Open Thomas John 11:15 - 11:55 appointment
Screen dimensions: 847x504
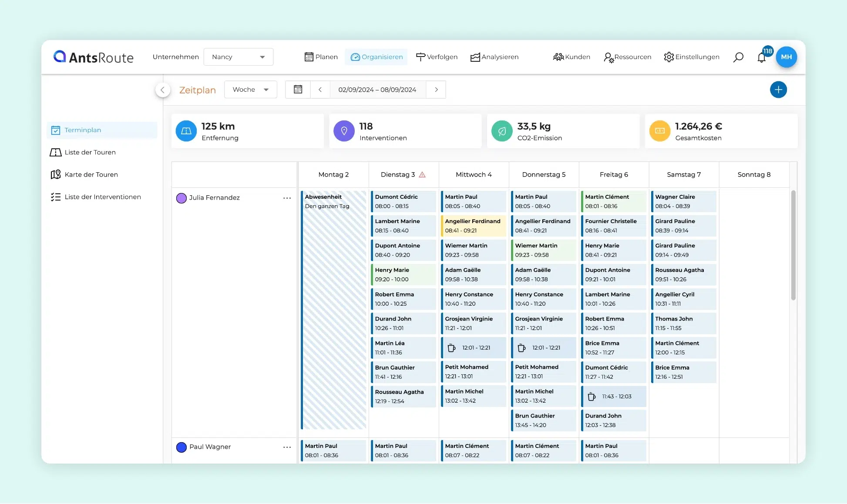point(684,323)
